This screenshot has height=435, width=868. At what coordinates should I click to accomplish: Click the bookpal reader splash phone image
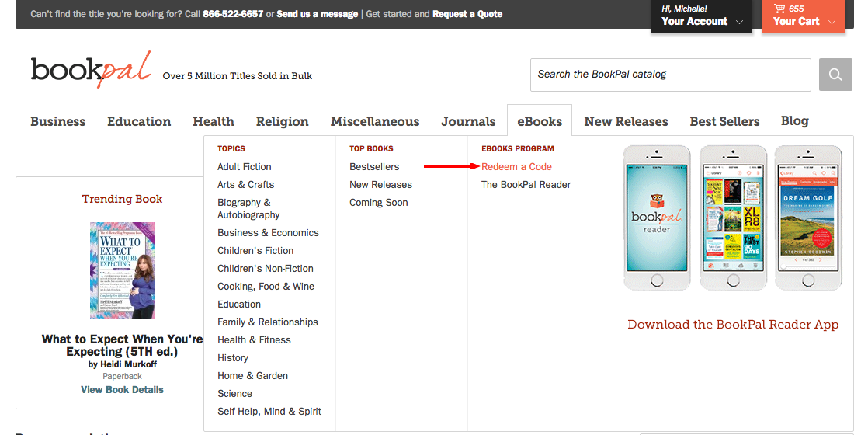tap(657, 217)
